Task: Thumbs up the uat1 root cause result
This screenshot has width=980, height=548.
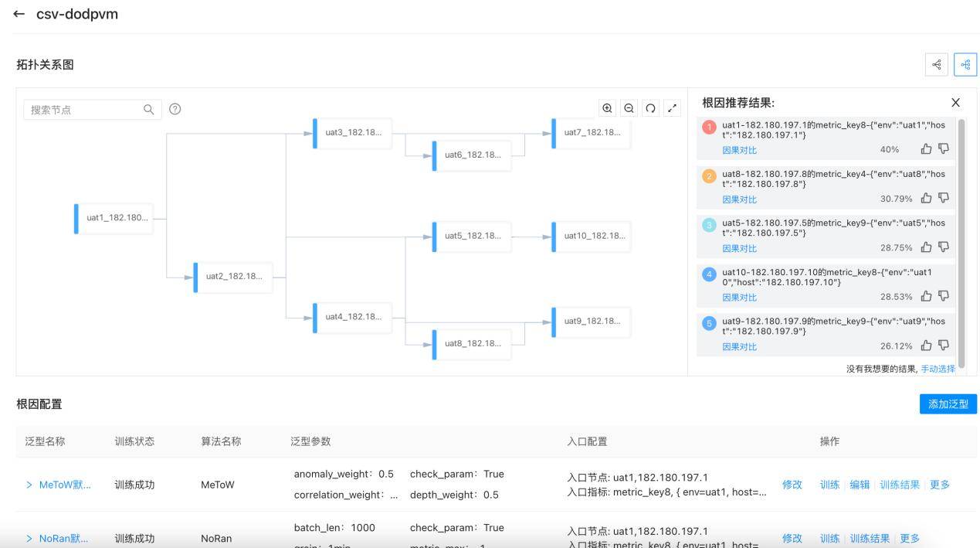Action: [926, 149]
